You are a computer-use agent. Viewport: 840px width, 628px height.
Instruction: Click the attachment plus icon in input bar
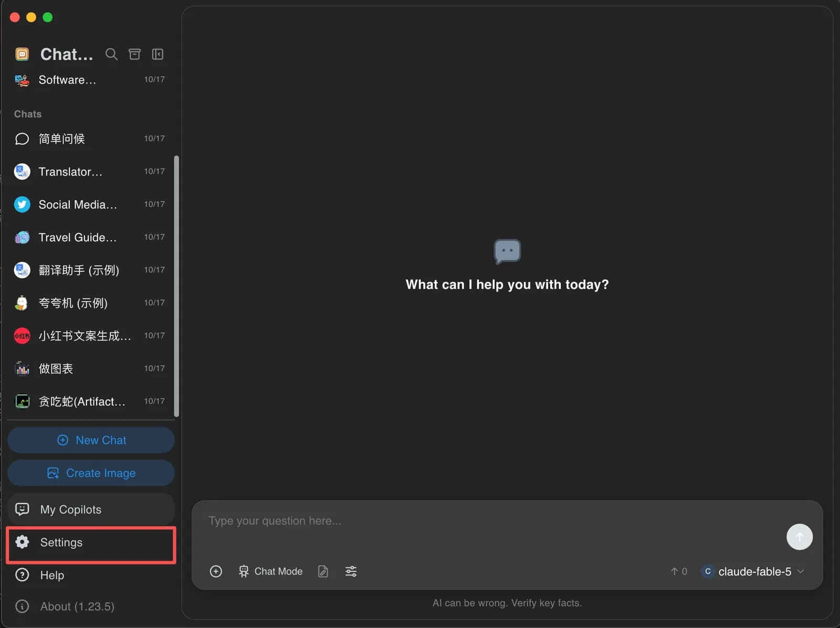[x=216, y=571]
